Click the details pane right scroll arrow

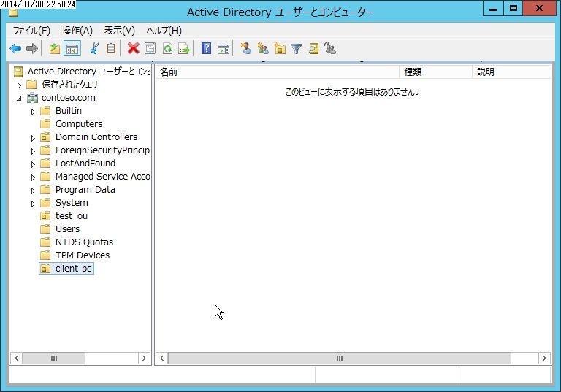tap(544, 358)
